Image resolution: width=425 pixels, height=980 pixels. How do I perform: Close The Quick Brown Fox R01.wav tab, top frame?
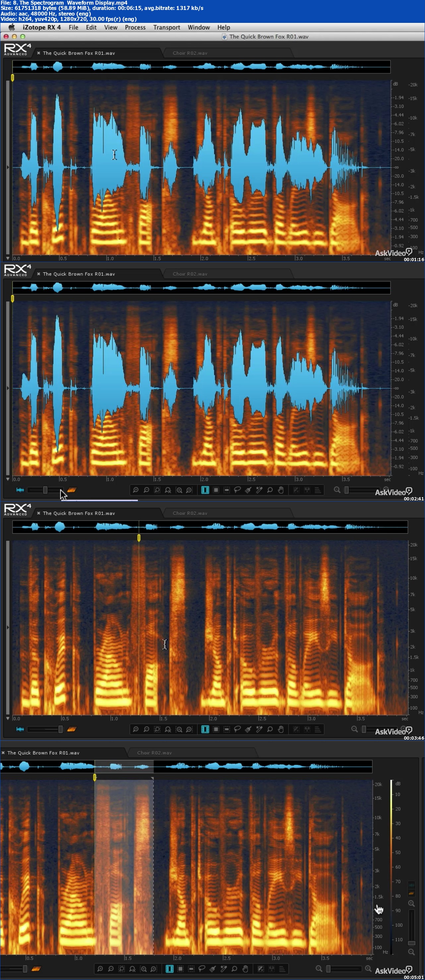[39, 53]
